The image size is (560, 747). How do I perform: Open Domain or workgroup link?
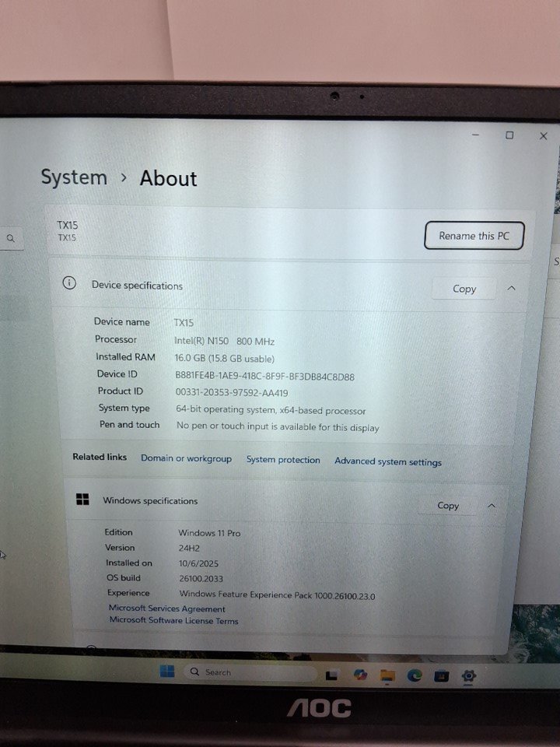point(186,458)
